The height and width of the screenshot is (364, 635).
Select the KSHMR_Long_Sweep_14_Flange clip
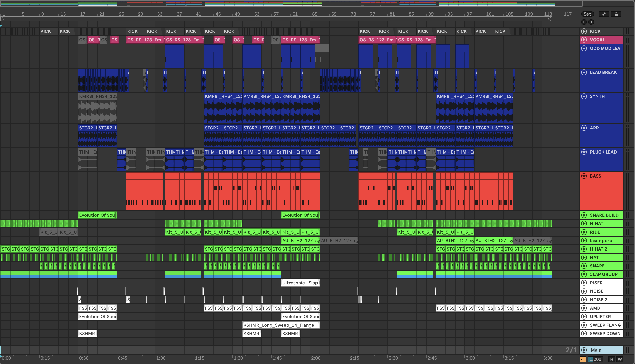pos(281,325)
